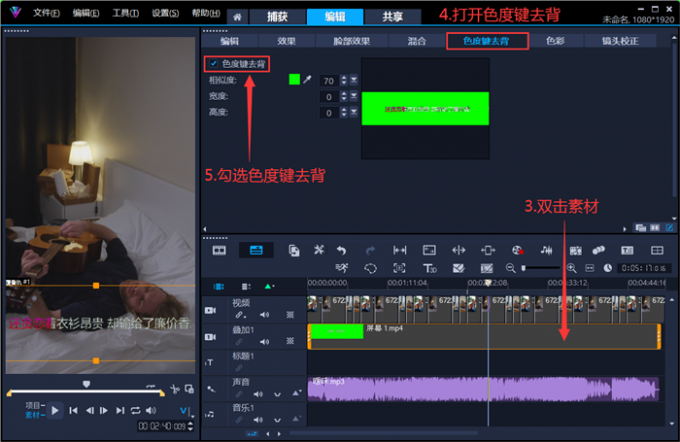The height and width of the screenshot is (442, 680).
Task: Toggle track transparency on 叠加1 track
Action: [290, 341]
